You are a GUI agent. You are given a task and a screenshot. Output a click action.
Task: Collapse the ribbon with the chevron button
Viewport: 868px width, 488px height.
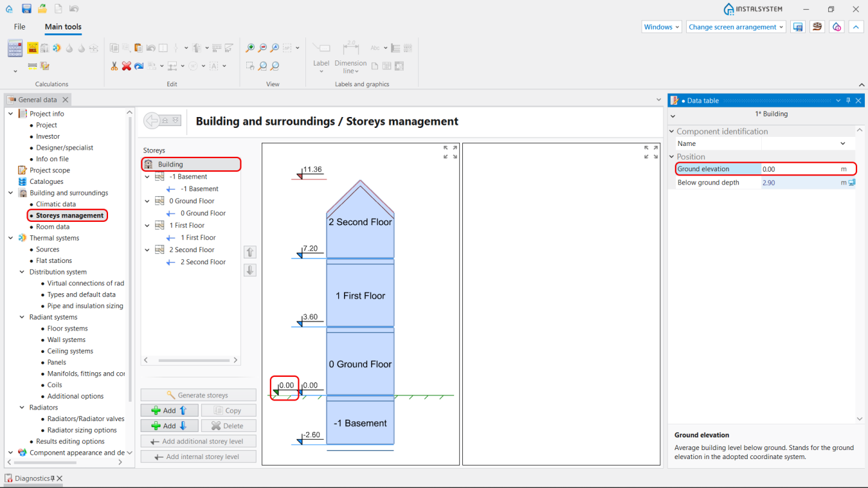(x=856, y=27)
